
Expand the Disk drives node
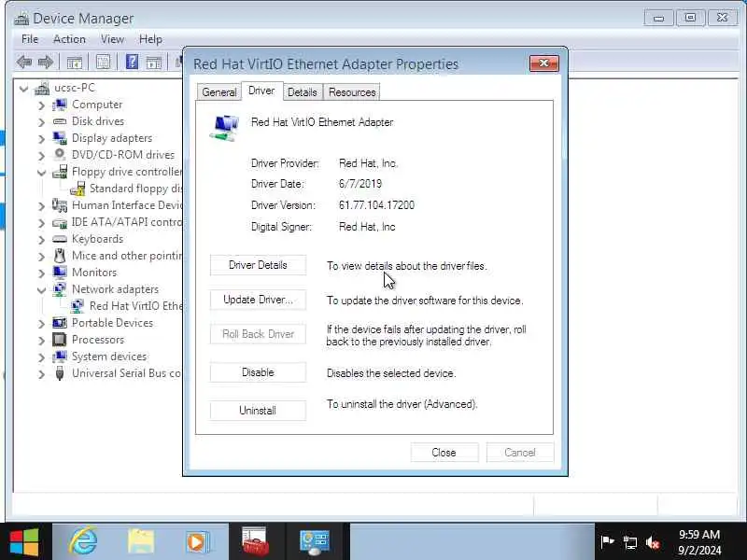click(41, 122)
